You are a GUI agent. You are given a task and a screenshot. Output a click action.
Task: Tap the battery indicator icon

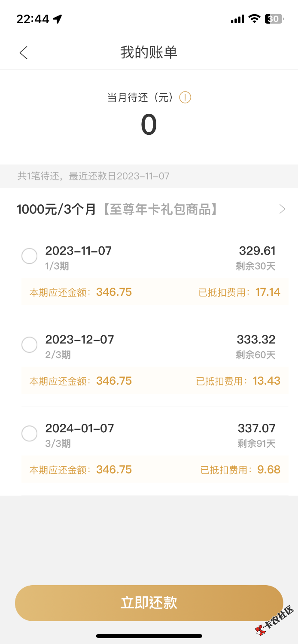click(274, 19)
